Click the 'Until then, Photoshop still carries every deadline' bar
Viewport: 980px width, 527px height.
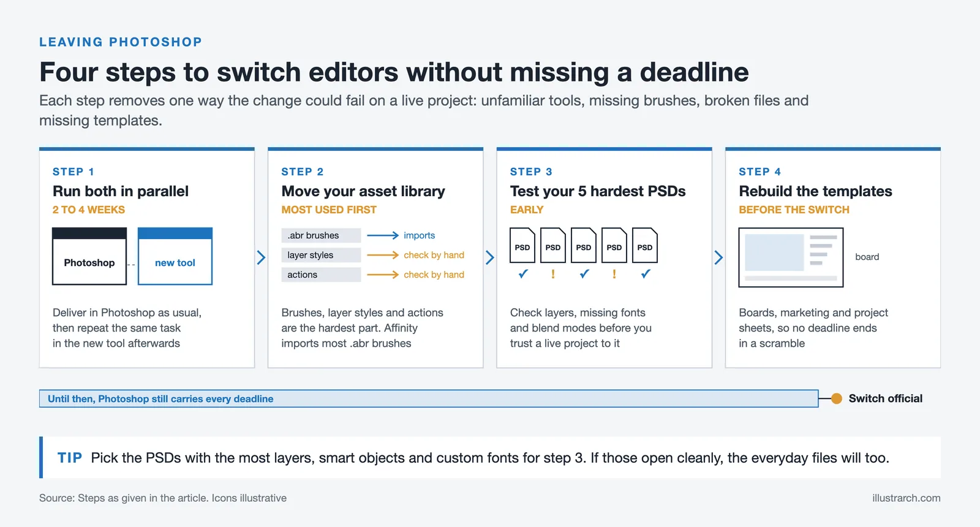[x=429, y=398]
